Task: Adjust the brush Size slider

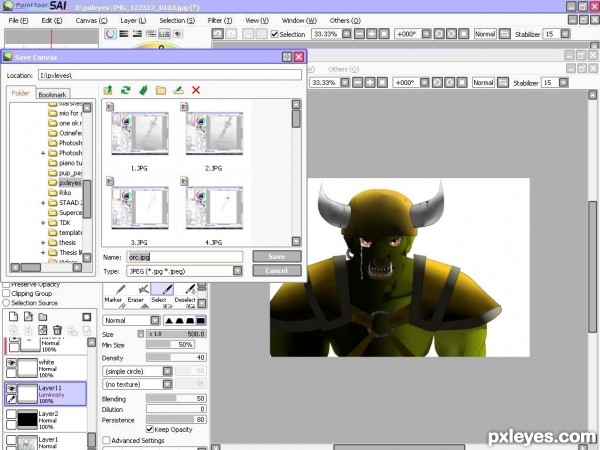Action: click(x=176, y=334)
